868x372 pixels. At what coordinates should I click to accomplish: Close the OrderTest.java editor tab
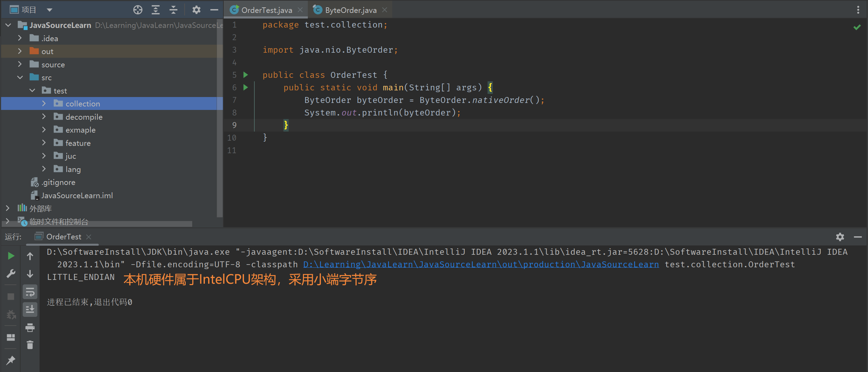tap(300, 10)
